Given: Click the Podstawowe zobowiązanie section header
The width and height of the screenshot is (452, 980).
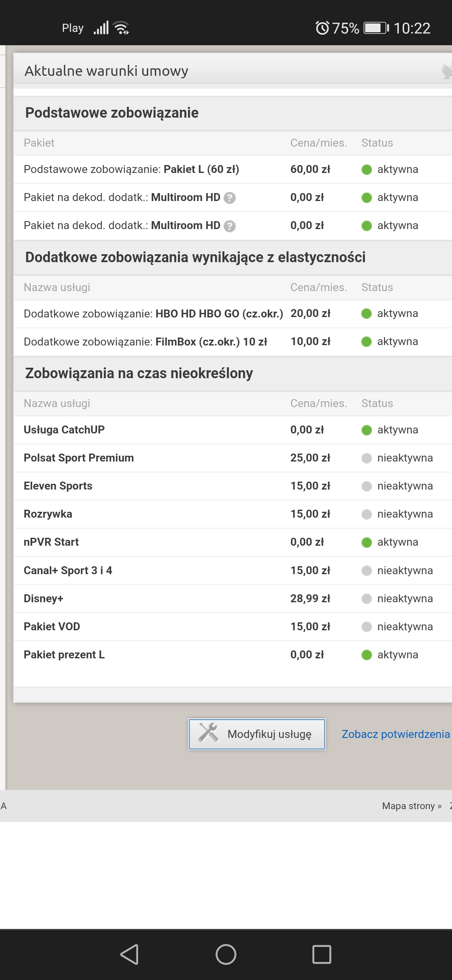Looking at the screenshot, I should [x=112, y=113].
